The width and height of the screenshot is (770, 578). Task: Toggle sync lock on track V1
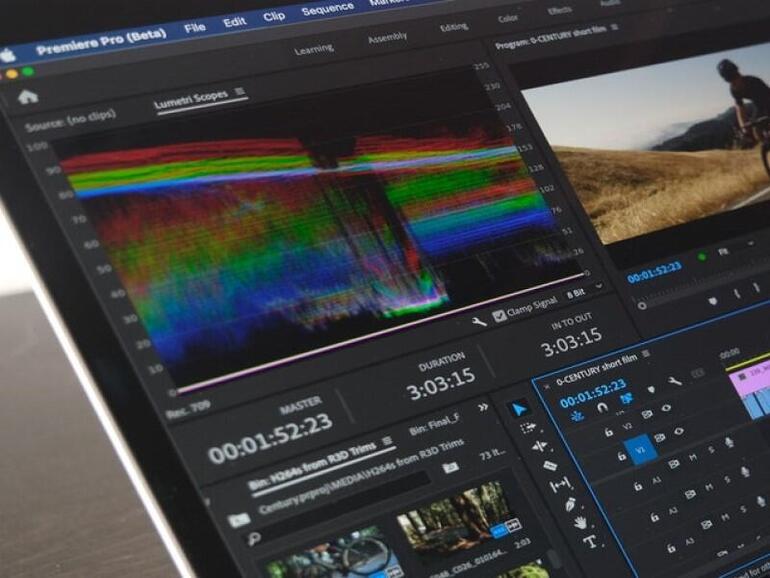660,438
